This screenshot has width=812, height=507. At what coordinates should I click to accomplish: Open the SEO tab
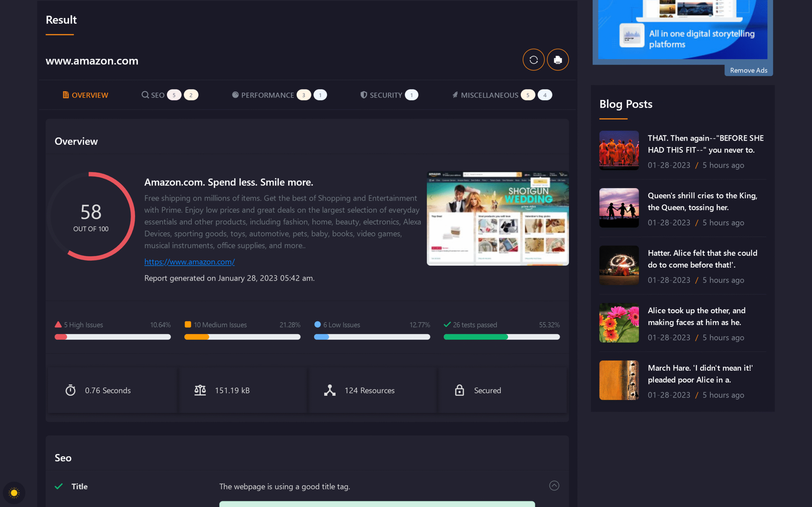click(x=157, y=95)
